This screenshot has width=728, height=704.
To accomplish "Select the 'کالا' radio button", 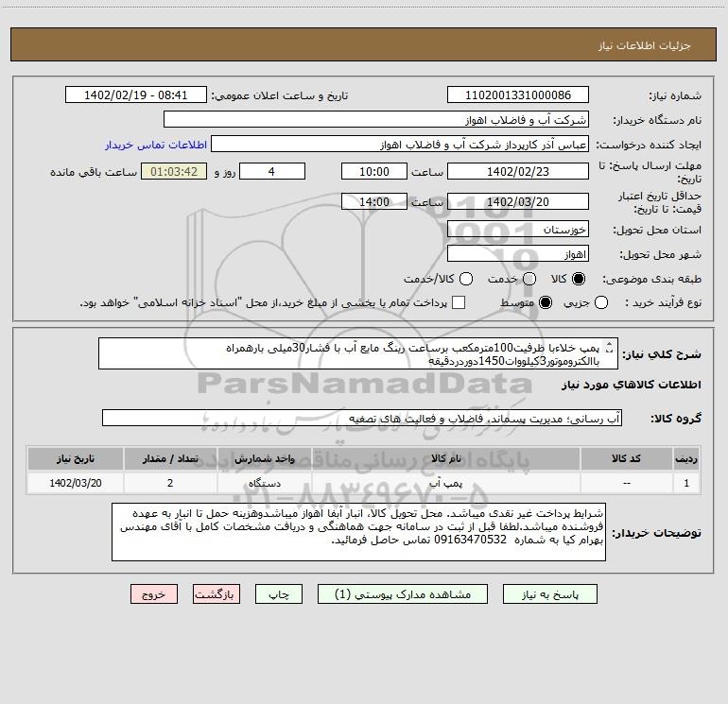I will [x=579, y=279].
